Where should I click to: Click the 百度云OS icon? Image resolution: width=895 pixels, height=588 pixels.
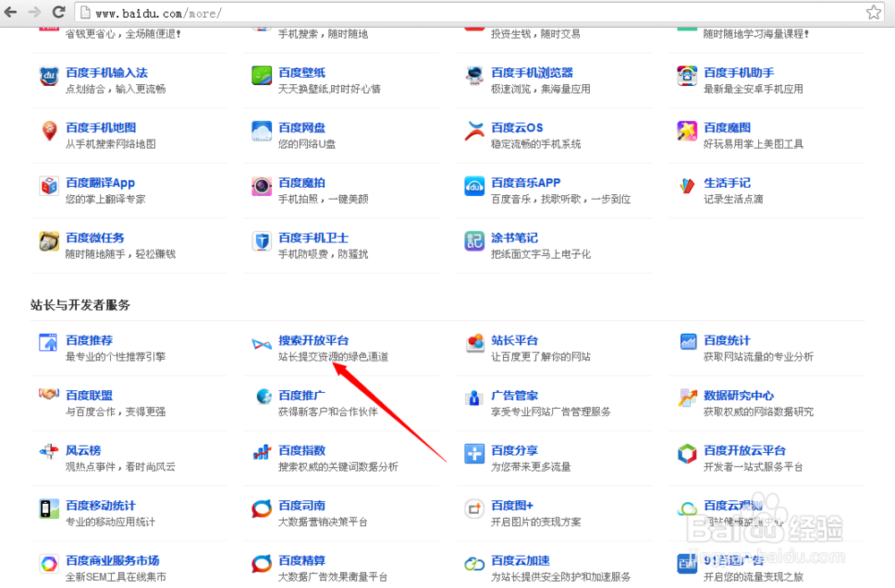tap(474, 131)
